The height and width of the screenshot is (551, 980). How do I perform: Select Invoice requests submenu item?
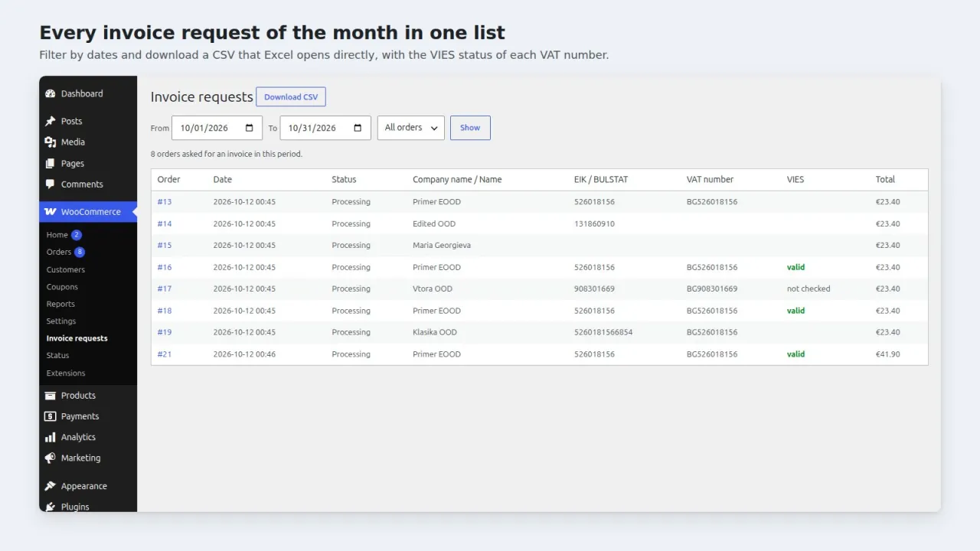coord(77,338)
